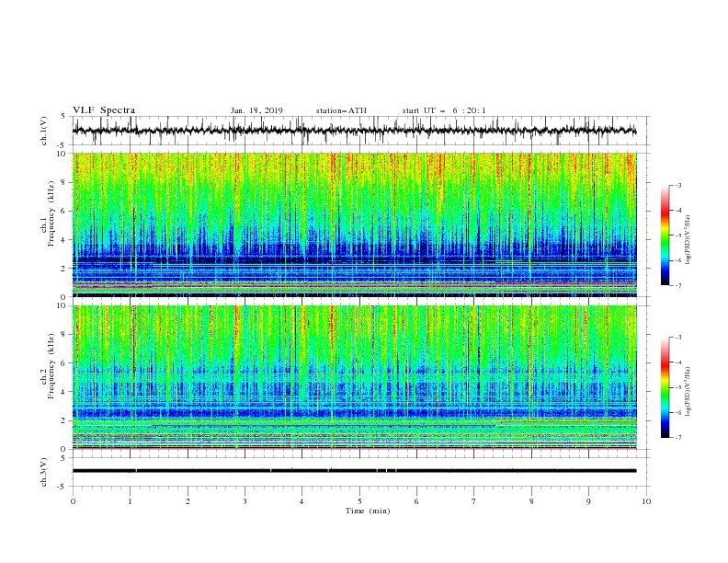Click time axis tick label "0"

73,501
